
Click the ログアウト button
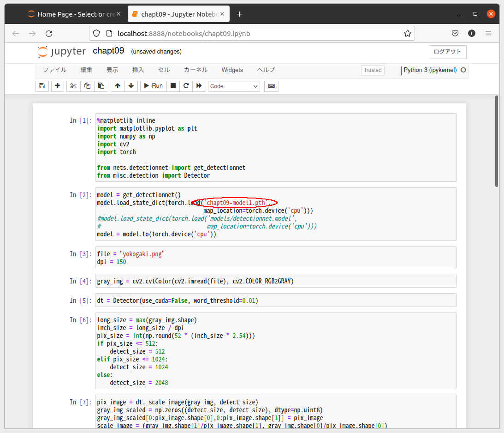click(447, 52)
